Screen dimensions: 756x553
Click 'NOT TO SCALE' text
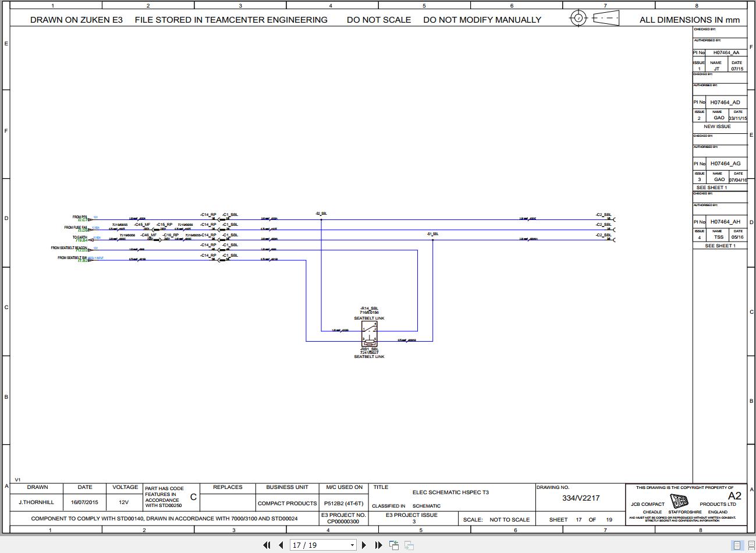pos(510,519)
